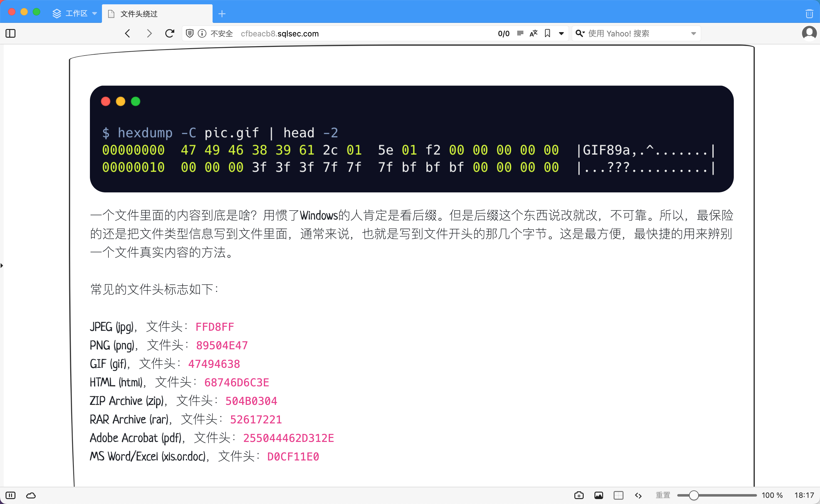Open search engine selector magnifier dropdown
The width and height of the screenshot is (820, 504).
click(580, 33)
